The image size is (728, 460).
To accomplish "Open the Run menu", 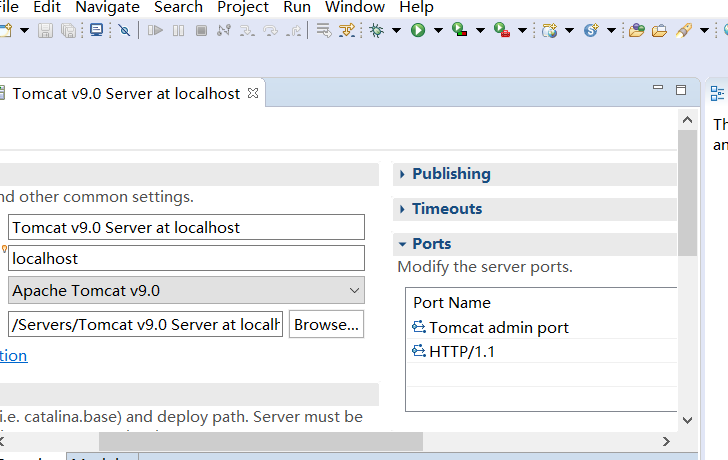I will click(x=297, y=7).
